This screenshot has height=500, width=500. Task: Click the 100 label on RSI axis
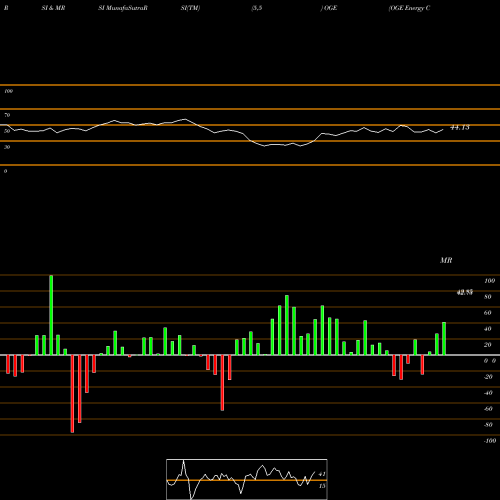[x=9, y=91]
